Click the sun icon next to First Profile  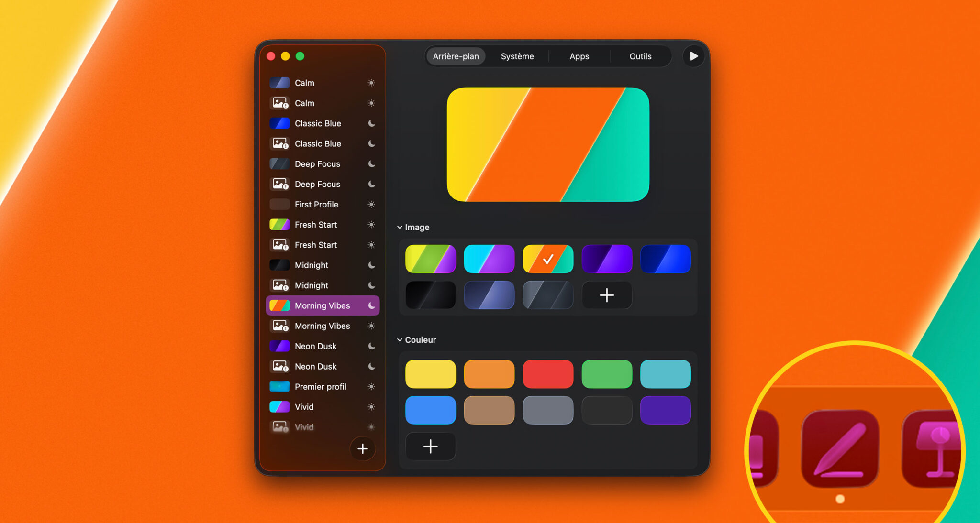point(371,204)
